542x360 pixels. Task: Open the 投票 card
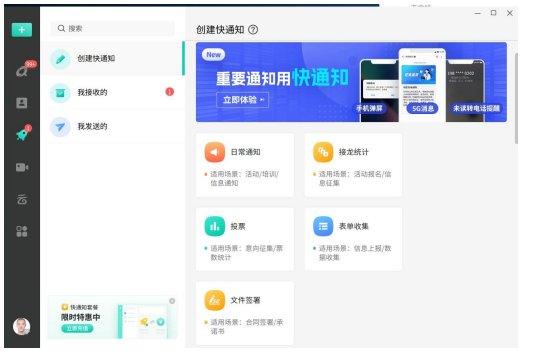[x=245, y=239]
